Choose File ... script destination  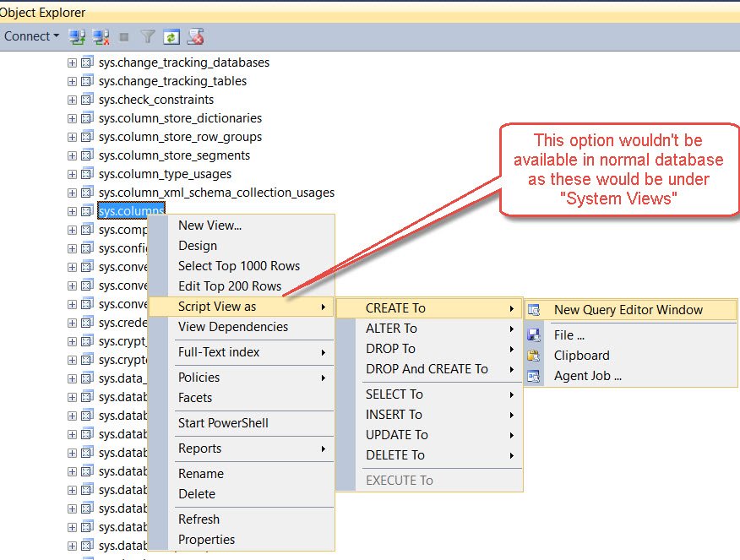630,335
